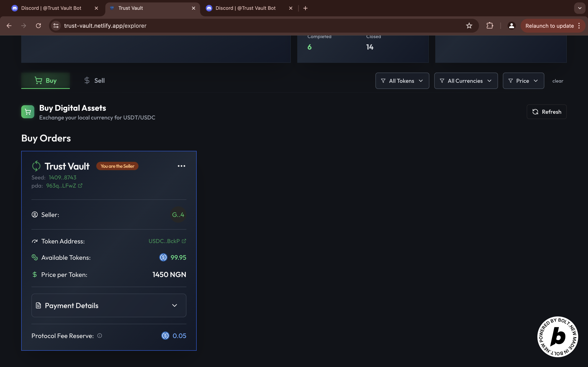This screenshot has height=367, width=588.
Task: Open the browser extensions puzzle icon
Action: 490,26
